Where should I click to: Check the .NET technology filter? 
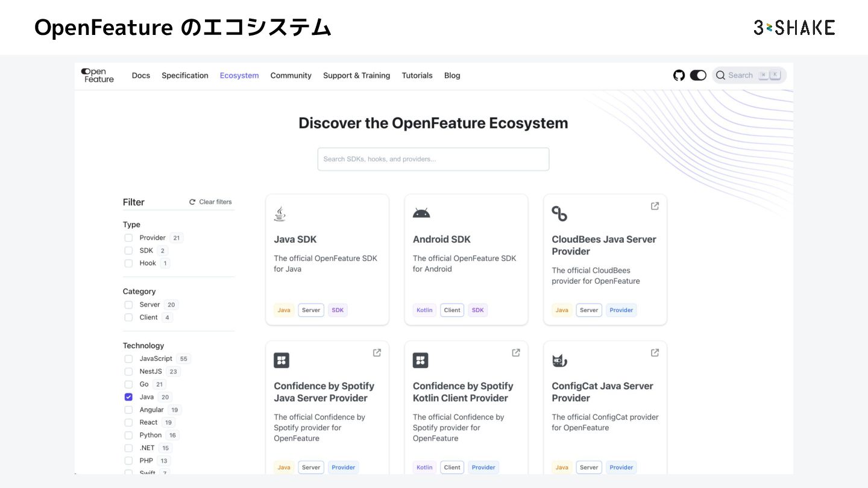(128, 448)
